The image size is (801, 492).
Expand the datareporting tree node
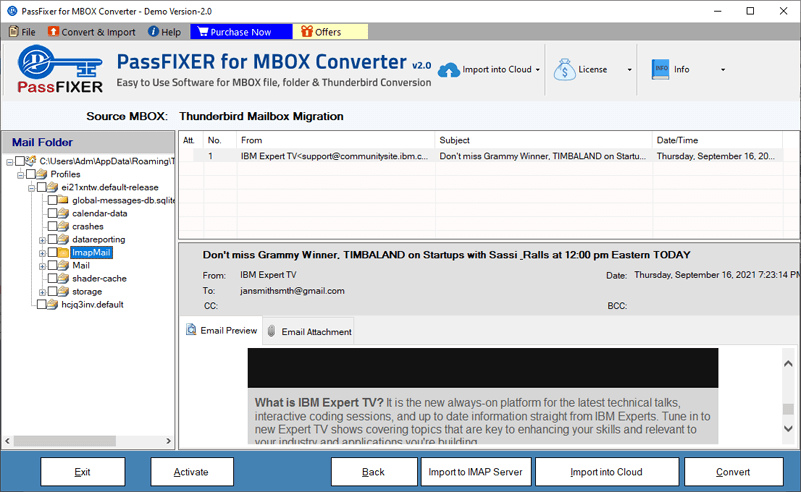tap(42, 240)
